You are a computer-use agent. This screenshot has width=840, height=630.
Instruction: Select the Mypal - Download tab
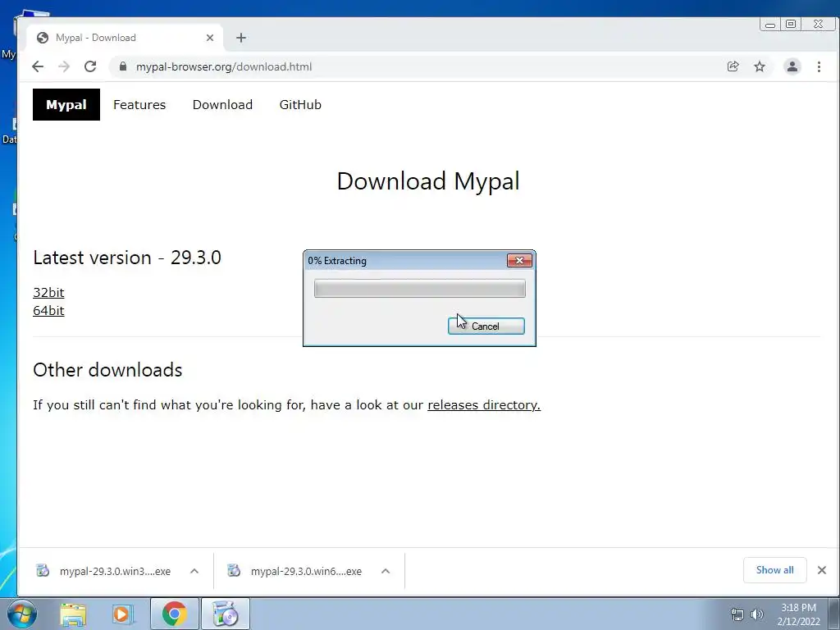click(x=125, y=38)
